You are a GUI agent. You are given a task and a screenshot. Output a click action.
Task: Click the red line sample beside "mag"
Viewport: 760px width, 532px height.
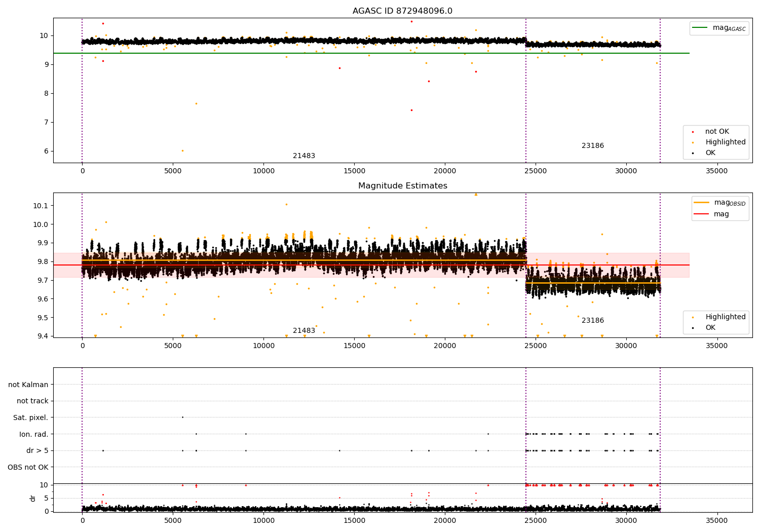[x=702, y=214]
